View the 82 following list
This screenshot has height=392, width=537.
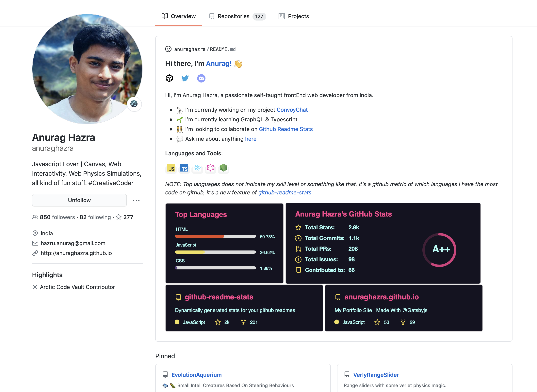(95, 217)
